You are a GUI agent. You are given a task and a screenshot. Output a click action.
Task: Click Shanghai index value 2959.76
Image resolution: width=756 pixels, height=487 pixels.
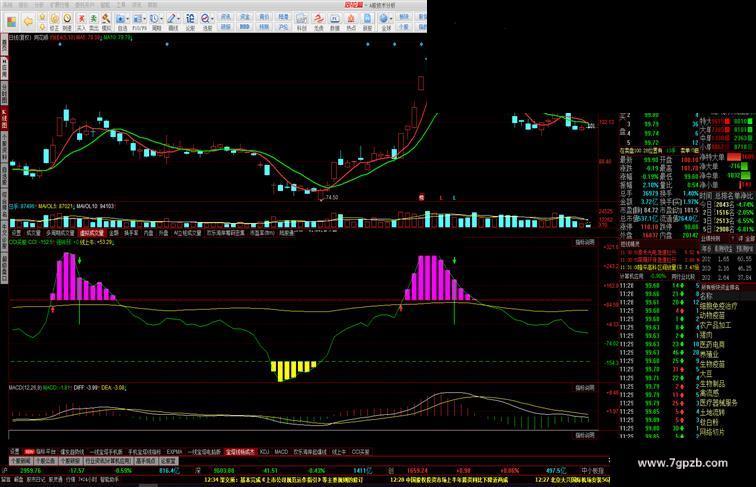coord(30,470)
